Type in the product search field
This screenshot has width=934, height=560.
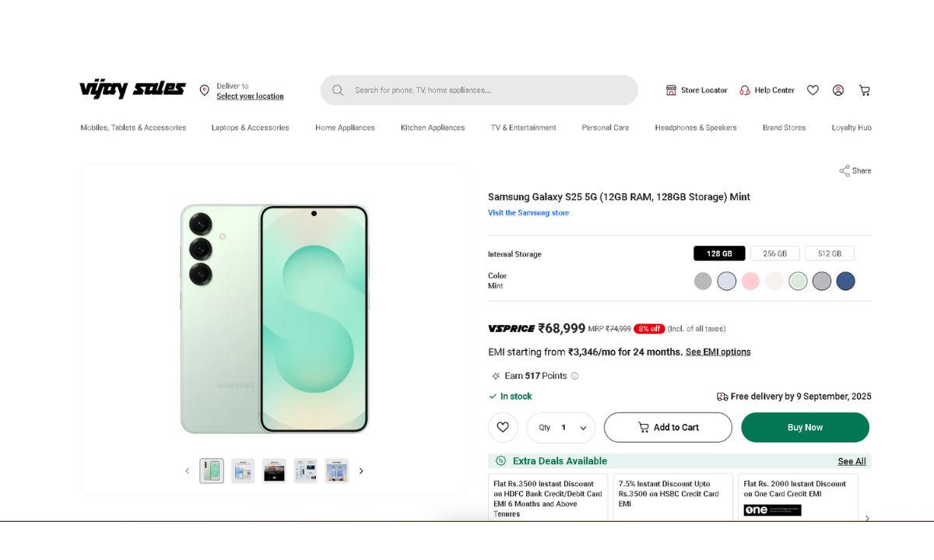(490, 90)
